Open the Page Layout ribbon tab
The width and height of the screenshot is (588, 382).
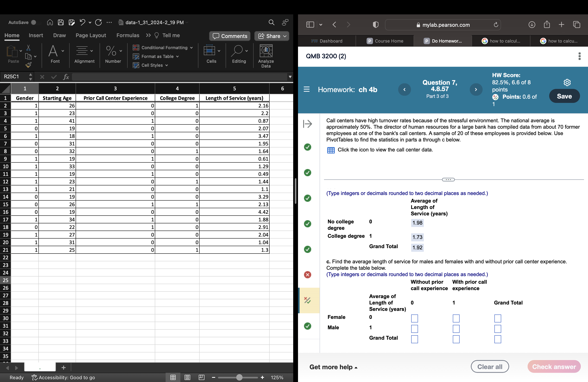click(91, 35)
